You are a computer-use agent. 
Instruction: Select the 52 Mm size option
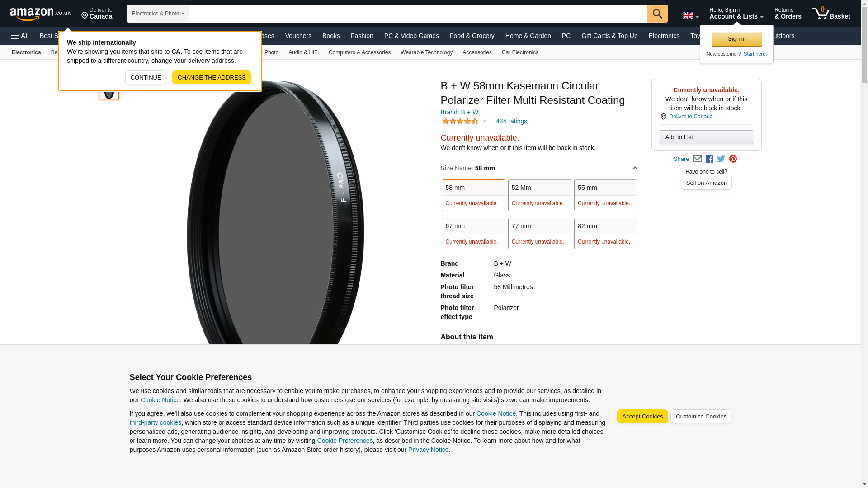click(539, 195)
